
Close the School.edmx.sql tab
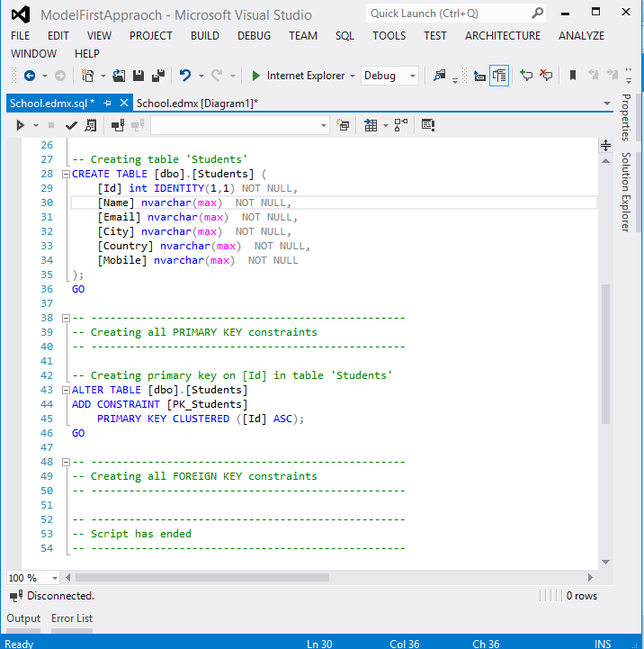[x=124, y=104]
